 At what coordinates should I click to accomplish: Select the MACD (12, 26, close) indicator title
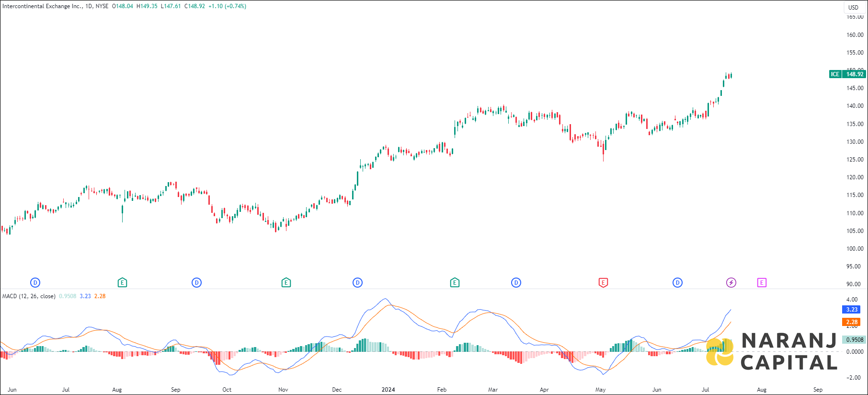point(29,296)
